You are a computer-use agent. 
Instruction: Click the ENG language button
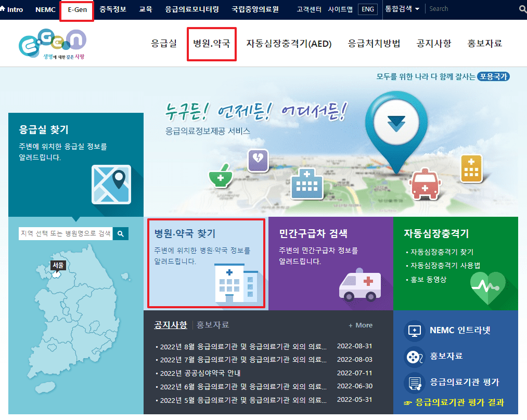tap(367, 9)
